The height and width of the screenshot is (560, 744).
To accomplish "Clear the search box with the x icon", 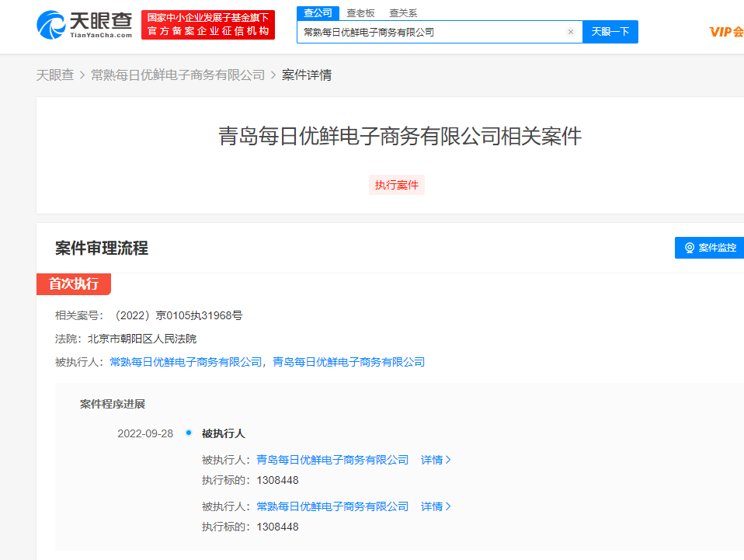I will [571, 32].
